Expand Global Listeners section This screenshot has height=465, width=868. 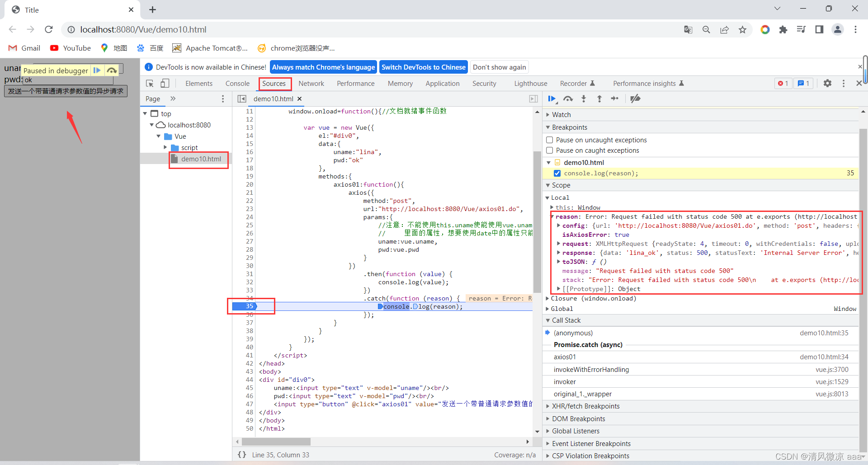point(701,431)
